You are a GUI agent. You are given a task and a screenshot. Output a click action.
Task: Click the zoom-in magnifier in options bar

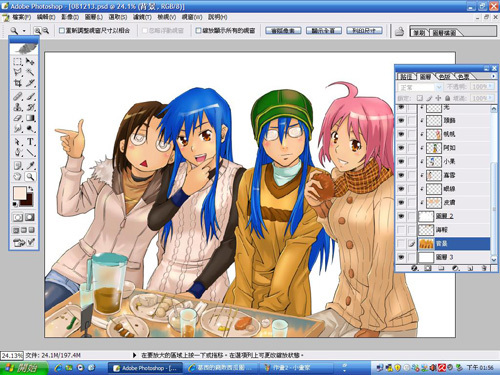coord(37,31)
